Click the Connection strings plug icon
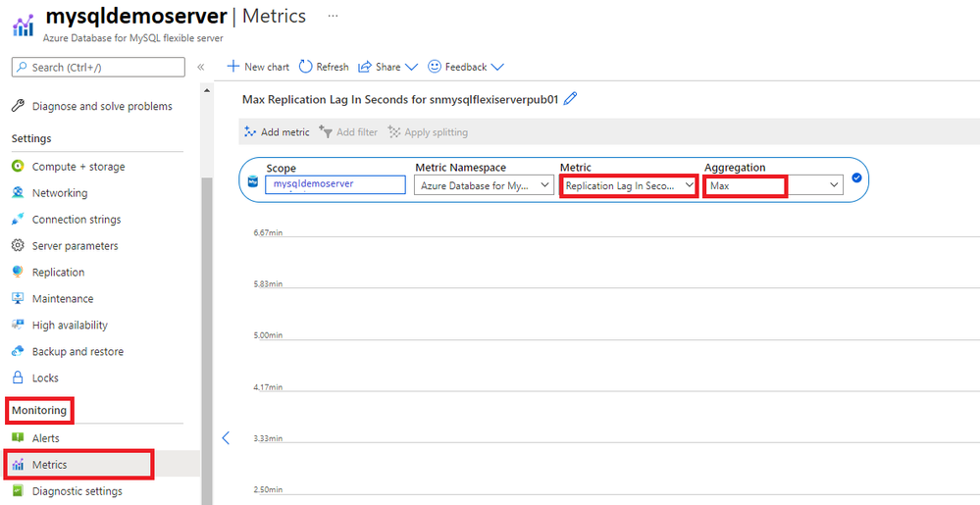 (18, 220)
